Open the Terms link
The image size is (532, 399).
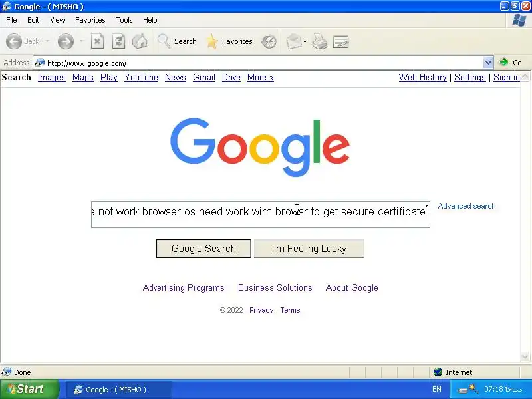click(x=290, y=310)
